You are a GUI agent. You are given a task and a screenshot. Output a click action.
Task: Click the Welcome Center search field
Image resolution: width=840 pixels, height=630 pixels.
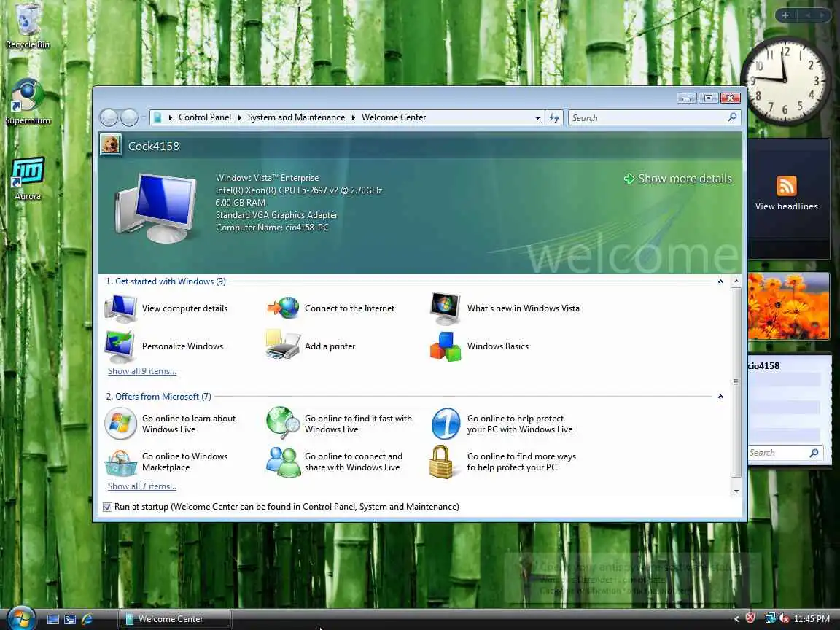(x=647, y=118)
